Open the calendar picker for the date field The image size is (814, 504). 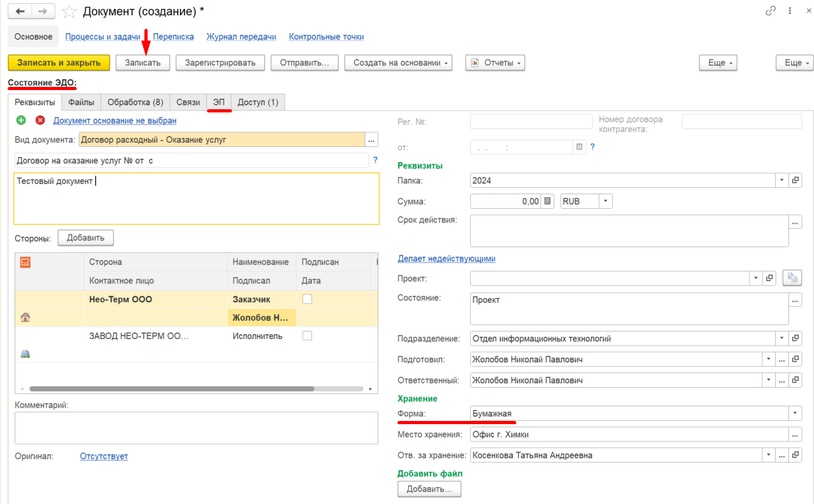click(580, 147)
